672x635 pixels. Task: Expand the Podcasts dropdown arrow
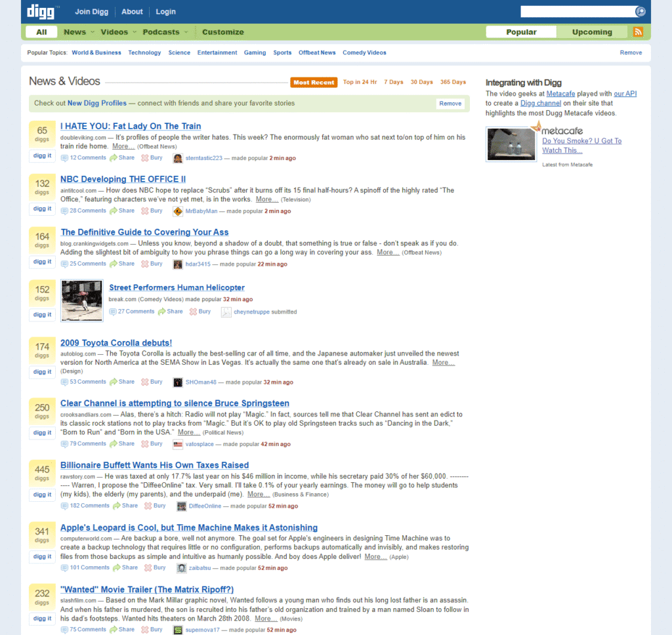186,31
